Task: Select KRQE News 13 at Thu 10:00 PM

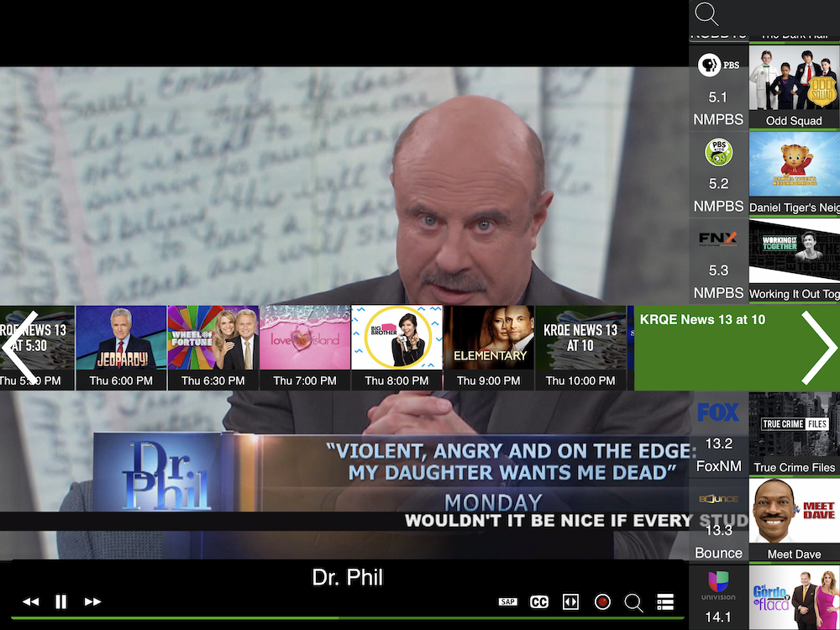Action: [580, 348]
